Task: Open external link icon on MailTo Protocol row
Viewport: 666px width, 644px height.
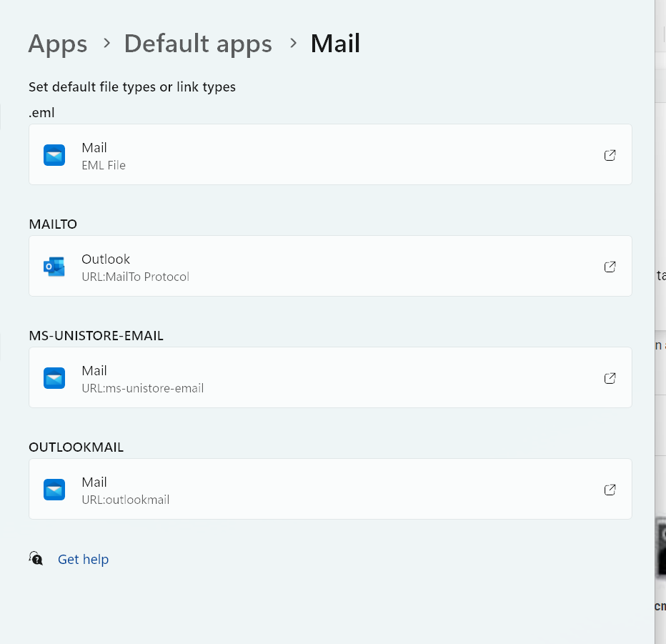Action: (x=610, y=267)
